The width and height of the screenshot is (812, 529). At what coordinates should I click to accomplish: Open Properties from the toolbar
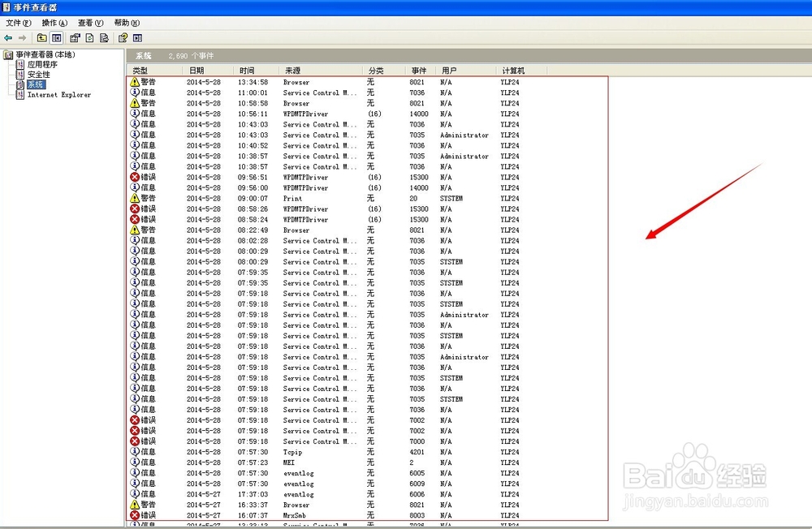(x=75, y=38)
